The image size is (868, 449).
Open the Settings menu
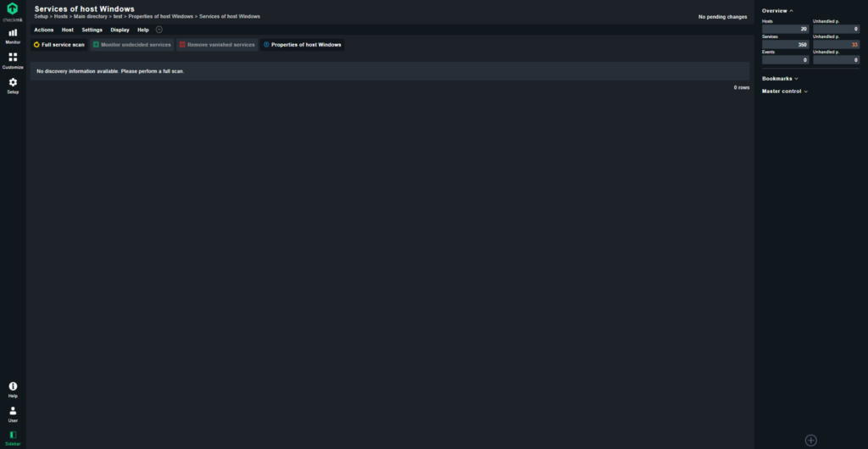(x=92, y=30)
